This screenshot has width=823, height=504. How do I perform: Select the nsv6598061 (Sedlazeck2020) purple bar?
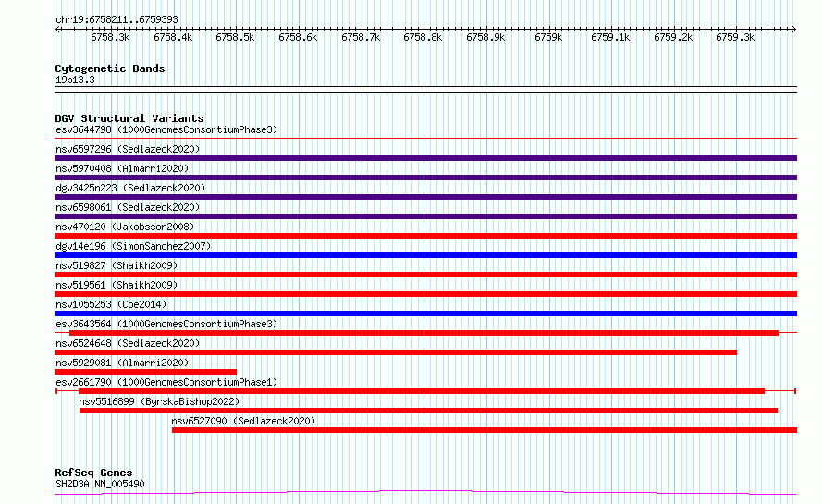(425, 216)
